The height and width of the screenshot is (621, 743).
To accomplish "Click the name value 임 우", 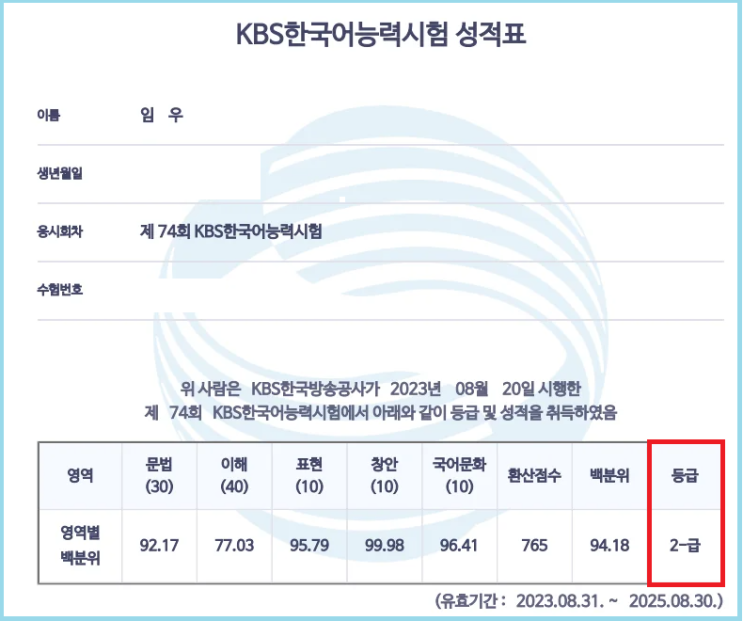I will (x=162, y=115).
